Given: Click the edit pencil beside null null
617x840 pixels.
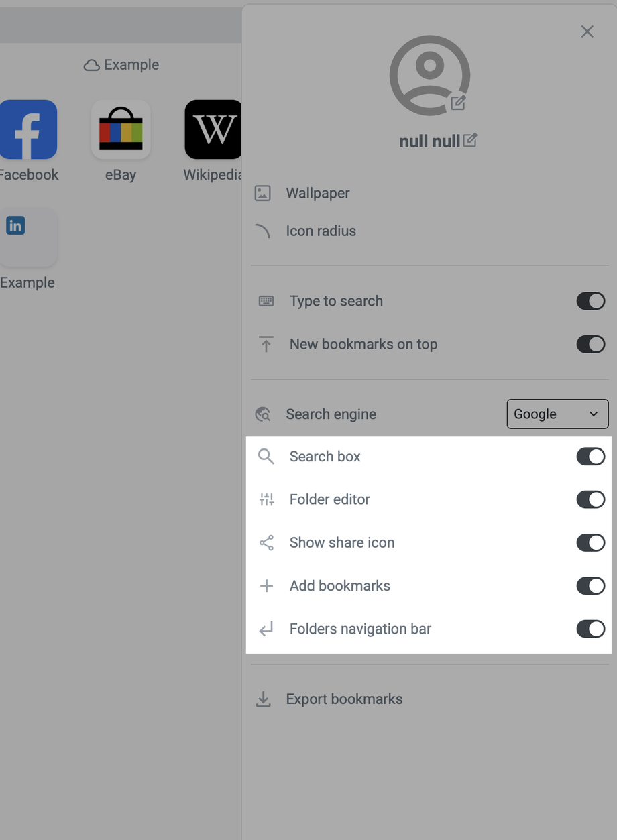Looking at the screenshot, I should tap(470, 140).
